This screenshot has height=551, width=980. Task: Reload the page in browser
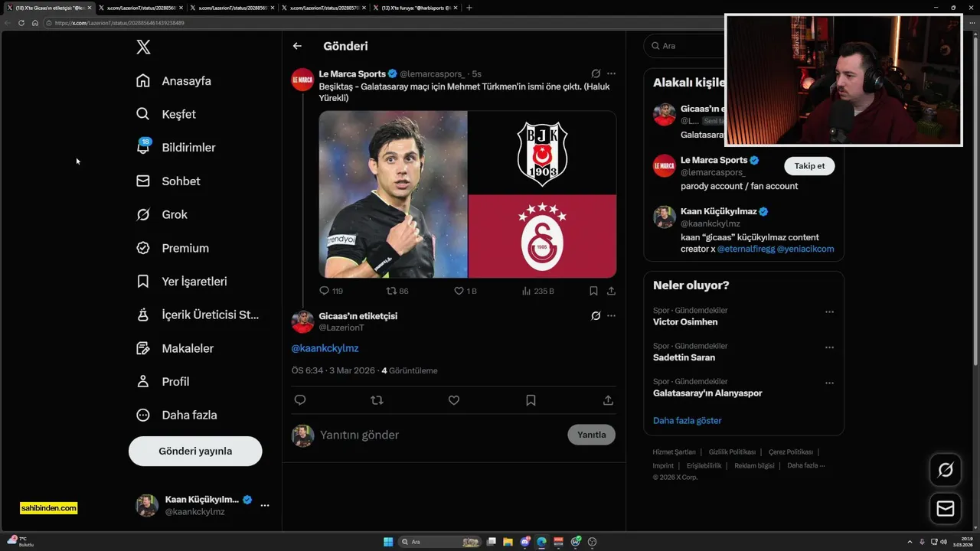[21, 23]
